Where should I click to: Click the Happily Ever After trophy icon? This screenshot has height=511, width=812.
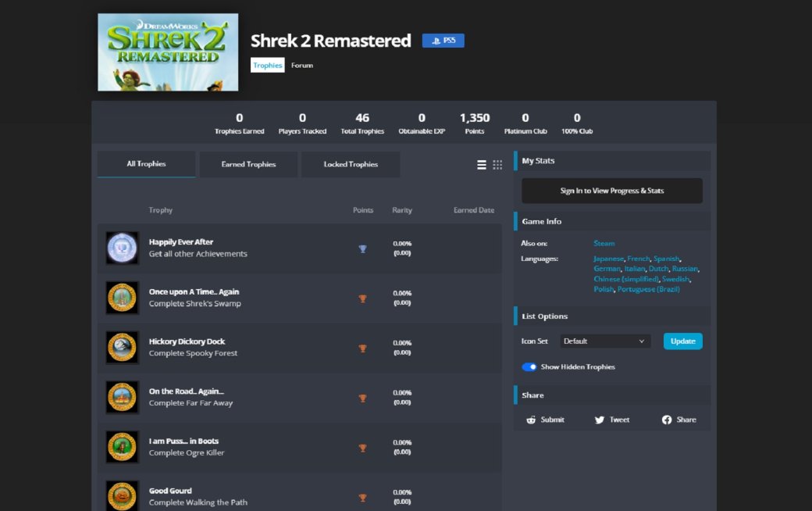123,248
